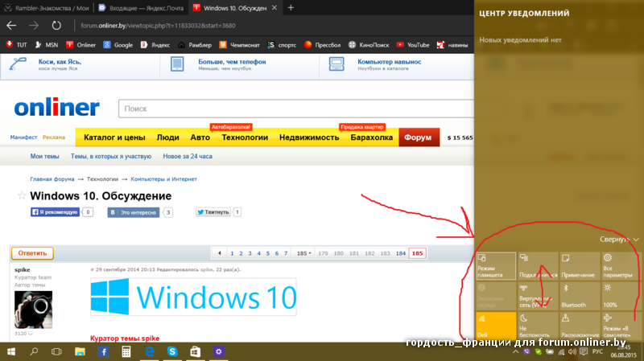Image resolution: width=644 pixels, height=361 pixels.
Task: Switch to Входящие — Яндекс.Почта tab
Action: (141, 8)
